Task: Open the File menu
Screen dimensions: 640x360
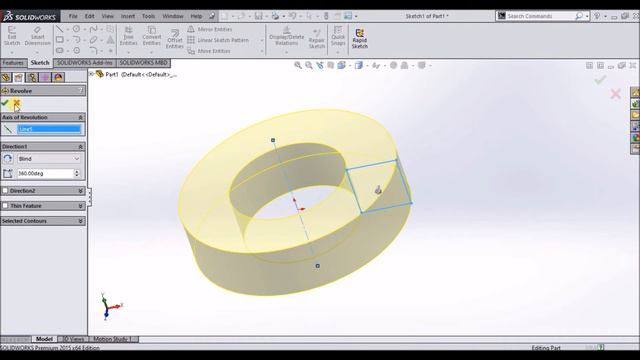Action: (73, 16)
